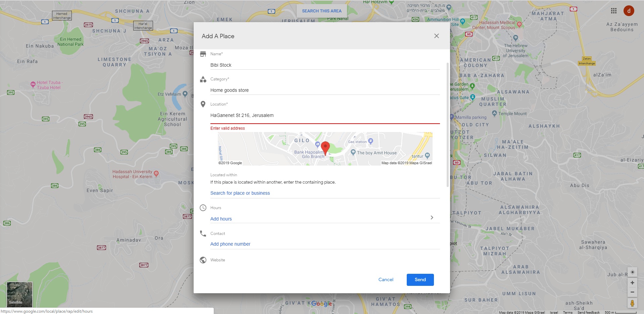Zoom in using the plus control
644x314 pixels.
pos(633,282)
